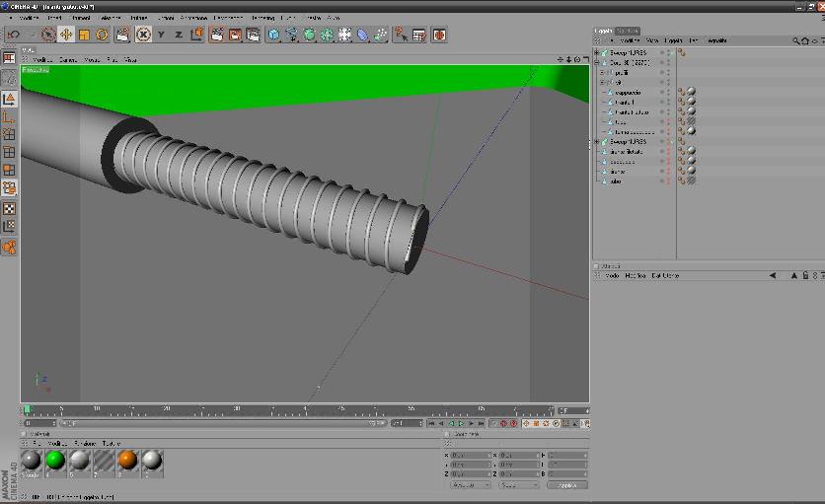Open the spline objects icon
The height and width of the screenshot is (504, 825).
tap(291, 35)
